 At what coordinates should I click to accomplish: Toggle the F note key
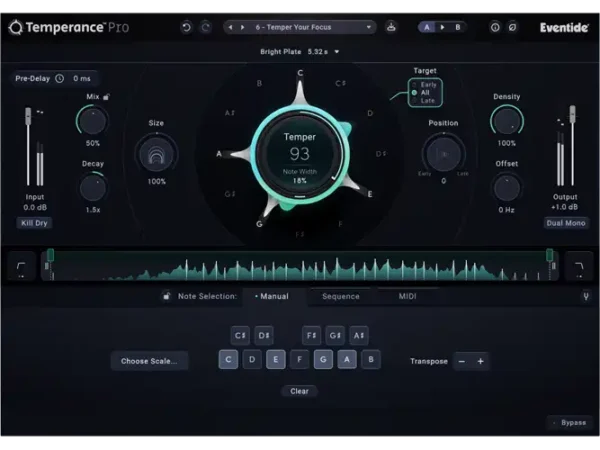point(299,359)
